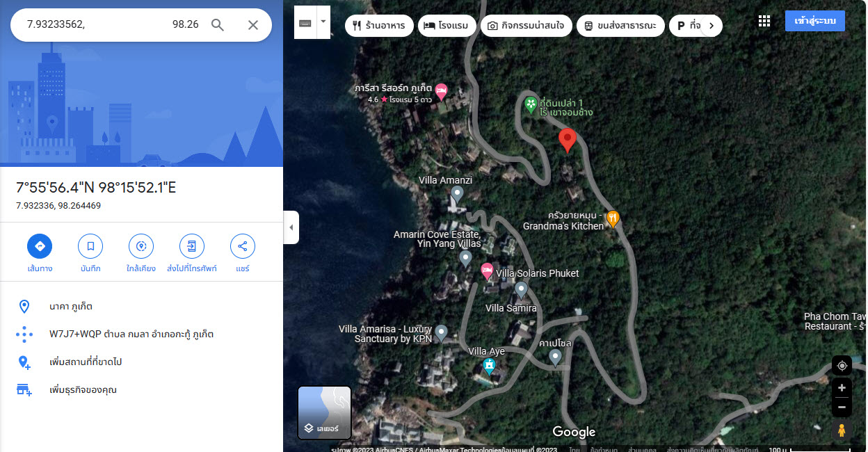Send to phone with the ส่งไปที่โทรศัพท์ icon
This screenshot has height=452, width=868.
(192, 246)
